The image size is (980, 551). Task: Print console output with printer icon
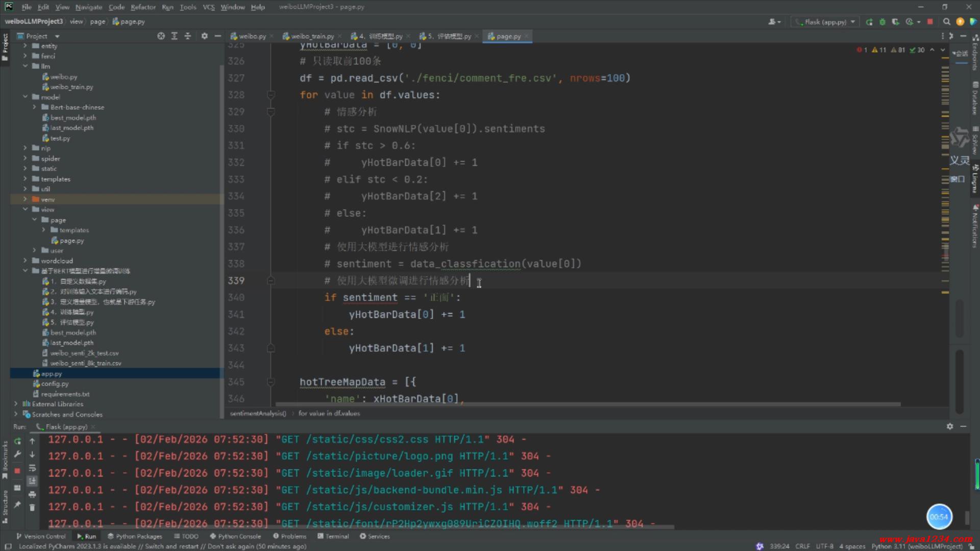tap(32, 494)
